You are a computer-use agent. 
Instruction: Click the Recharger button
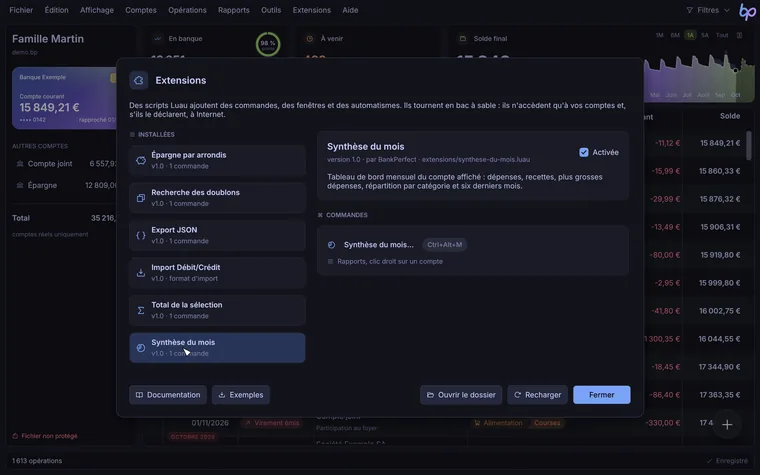(538, 395)
